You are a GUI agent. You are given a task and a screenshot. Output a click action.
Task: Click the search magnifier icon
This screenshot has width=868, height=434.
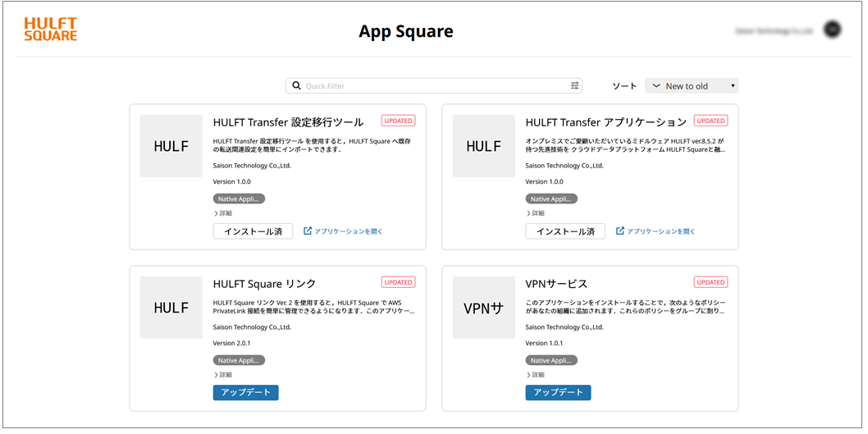click(297, 85)
